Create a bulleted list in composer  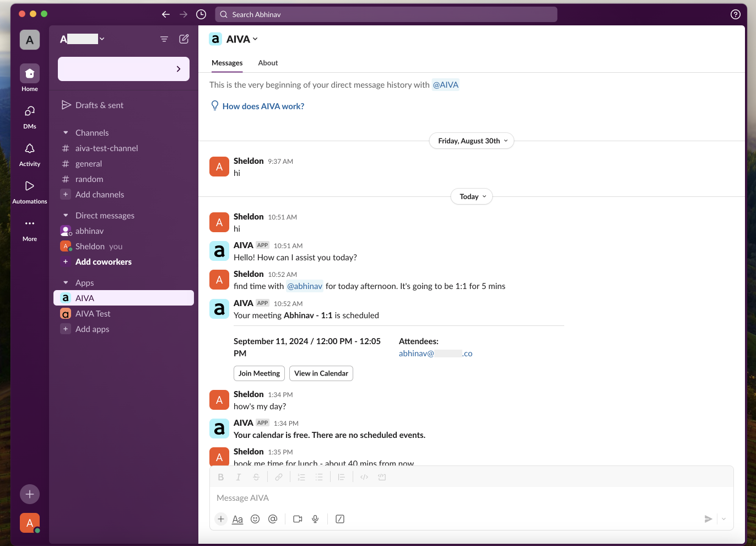coord(319,477)
